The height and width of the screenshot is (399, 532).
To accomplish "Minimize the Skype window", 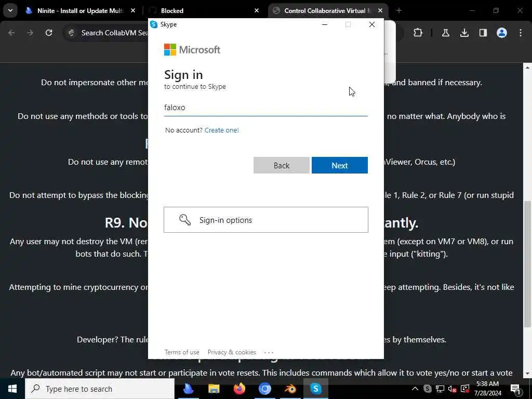I will 325,24.
